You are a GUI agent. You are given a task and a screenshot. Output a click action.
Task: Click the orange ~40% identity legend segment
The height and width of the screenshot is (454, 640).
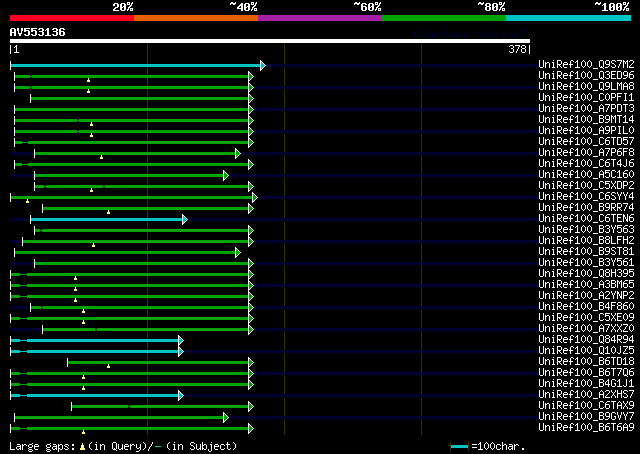click(x=196, y=18)
